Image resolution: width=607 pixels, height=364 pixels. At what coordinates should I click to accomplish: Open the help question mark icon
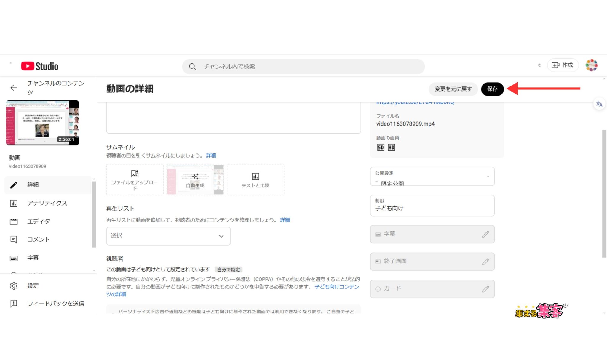tap(539, 65)
